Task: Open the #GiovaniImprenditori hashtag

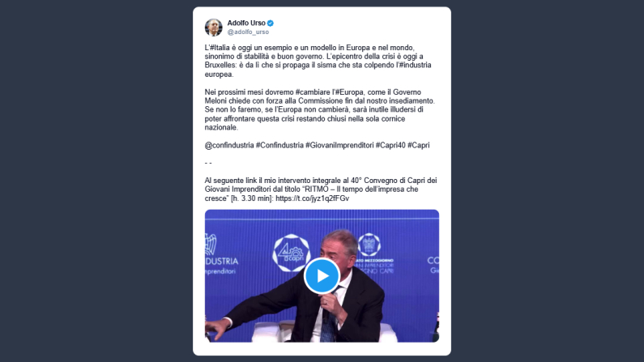Action: tap(339, 145)
